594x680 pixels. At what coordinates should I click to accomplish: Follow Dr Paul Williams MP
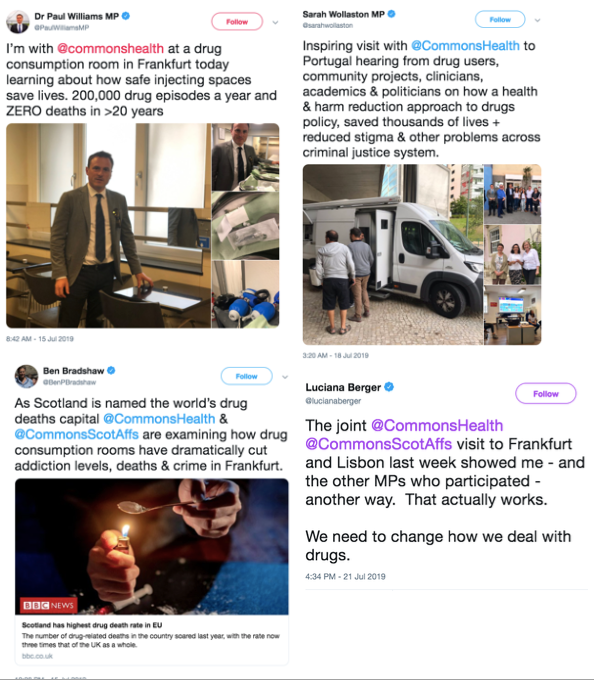[237, 22]
